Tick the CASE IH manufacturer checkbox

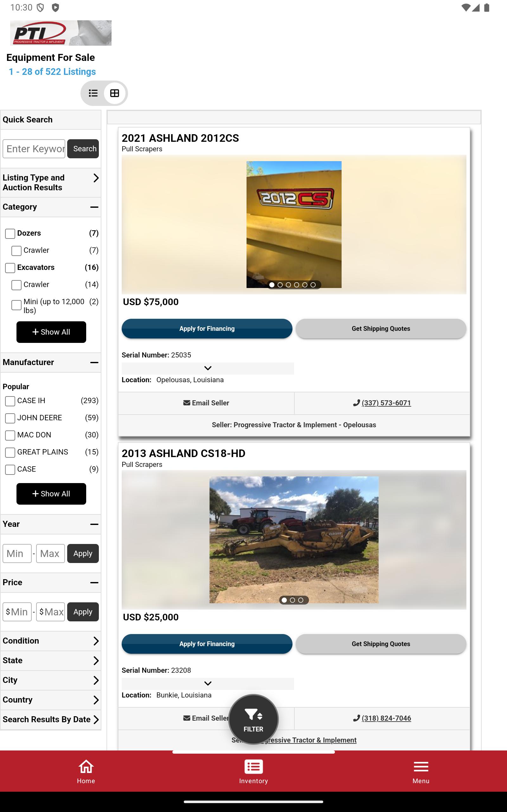[x=10, y=401]
